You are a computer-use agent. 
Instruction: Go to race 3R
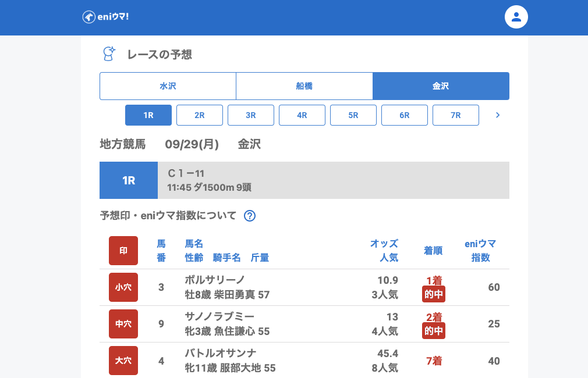click(251, 115)
